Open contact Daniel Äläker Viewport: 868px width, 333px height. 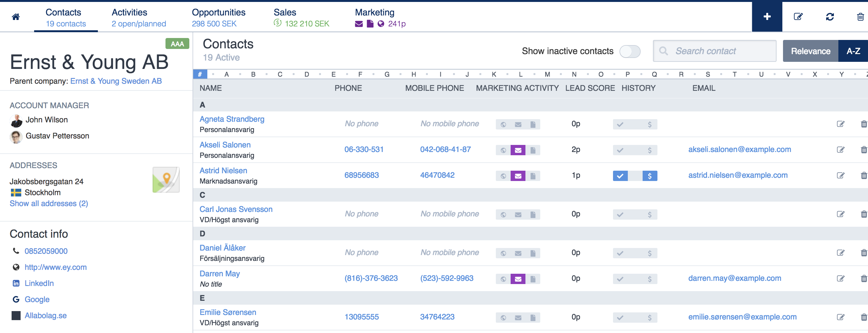pos(222,248)
